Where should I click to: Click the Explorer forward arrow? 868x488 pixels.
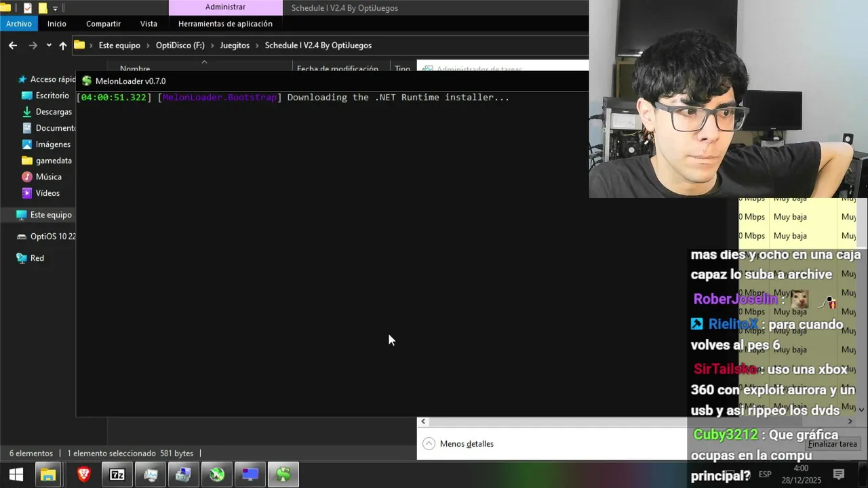[33, 45]
